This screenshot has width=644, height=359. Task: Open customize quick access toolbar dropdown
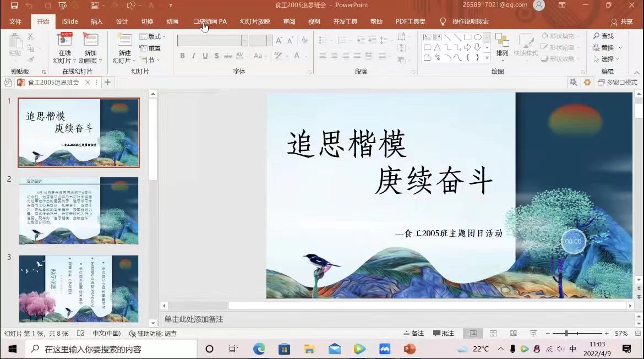tap(171, 6)
